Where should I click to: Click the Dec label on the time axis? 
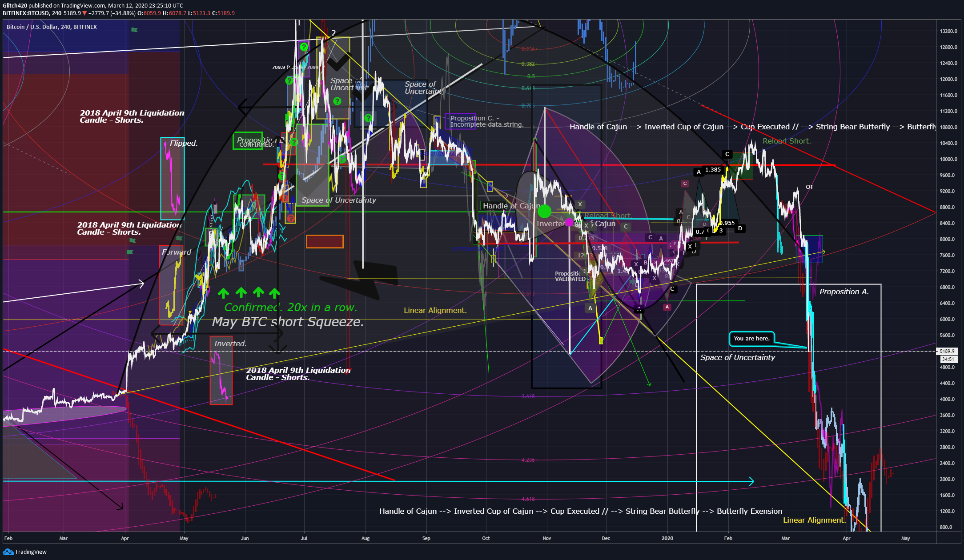606,538
